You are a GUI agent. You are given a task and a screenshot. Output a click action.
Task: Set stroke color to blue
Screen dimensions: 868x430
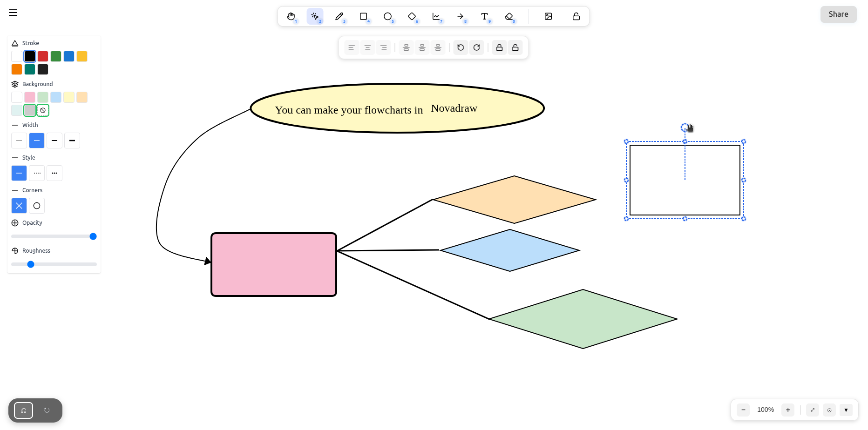(x=69, y=56)
